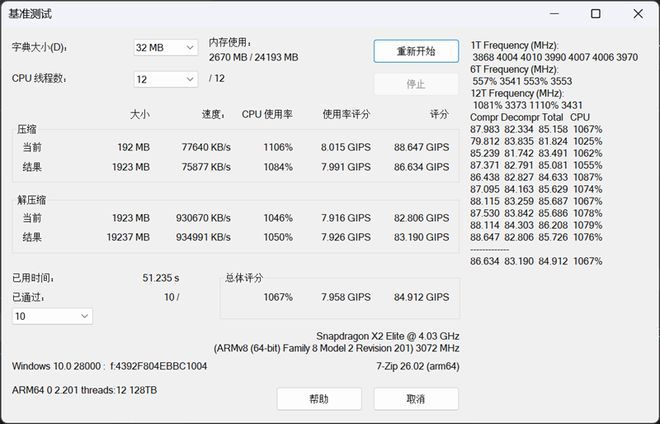Click the ARM64 0 2.201 threads:12 128TB text
This screenshot has height=424, width=660.
[84, 390]
